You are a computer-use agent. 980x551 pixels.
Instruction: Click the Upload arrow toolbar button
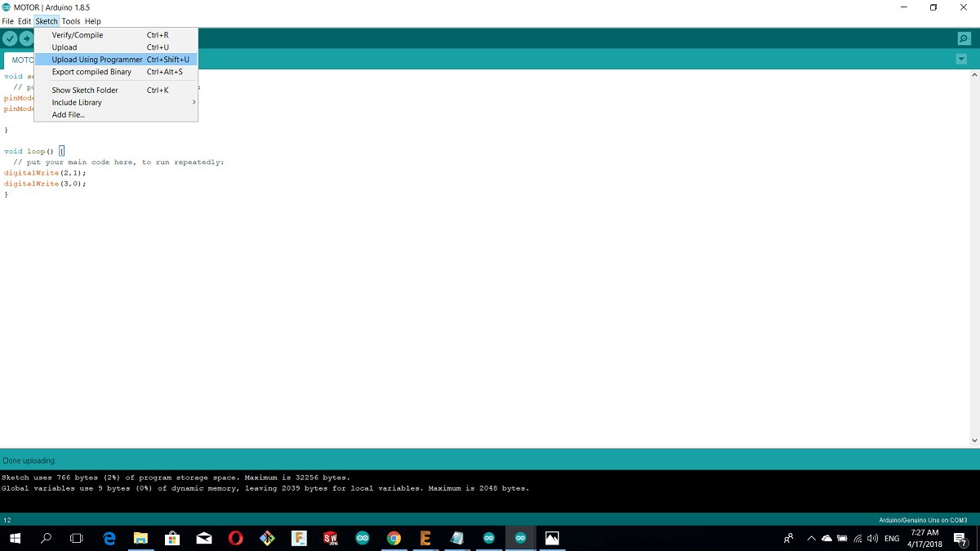(26, 38)
